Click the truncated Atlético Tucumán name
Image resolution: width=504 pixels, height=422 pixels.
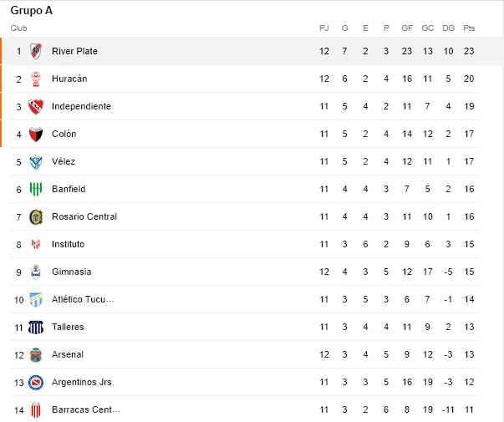point(83,299)
